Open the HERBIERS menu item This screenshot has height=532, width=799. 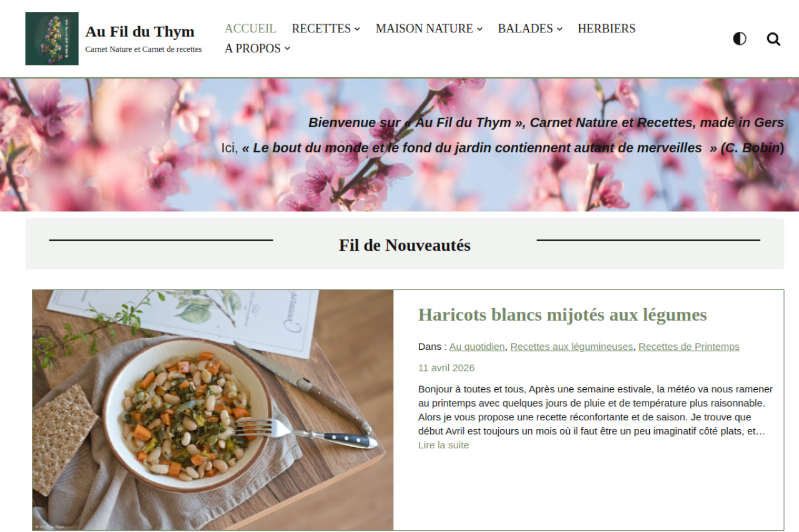[607, 29]
